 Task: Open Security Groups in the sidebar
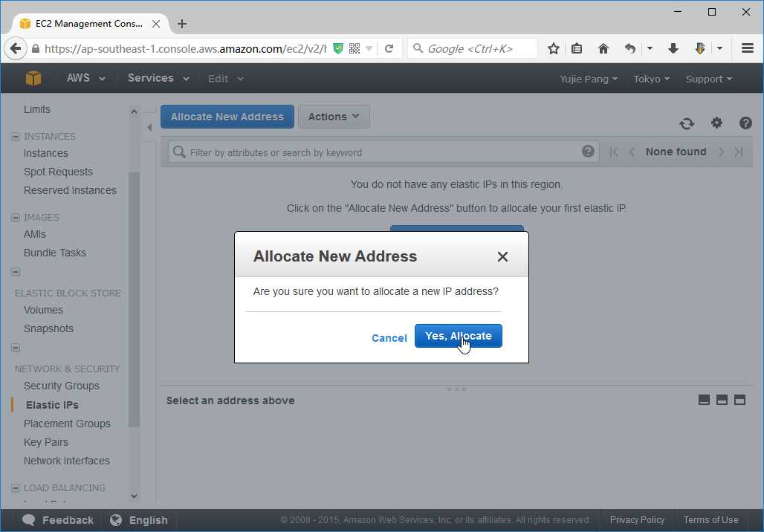click(62, 386)
